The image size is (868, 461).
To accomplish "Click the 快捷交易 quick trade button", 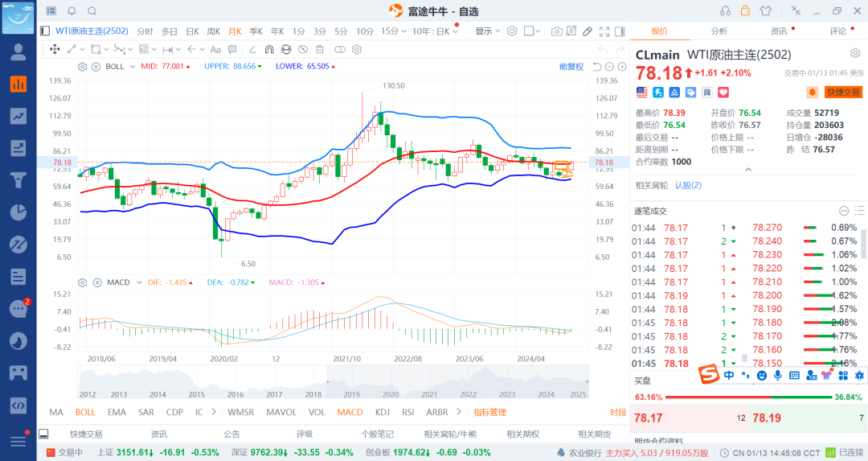I will coord(843,93).
